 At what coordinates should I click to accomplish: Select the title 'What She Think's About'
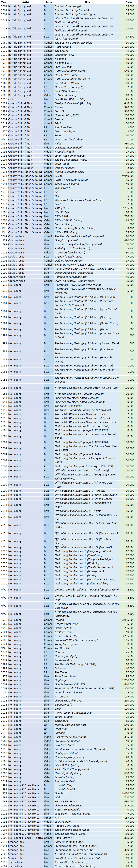(69, 140)
